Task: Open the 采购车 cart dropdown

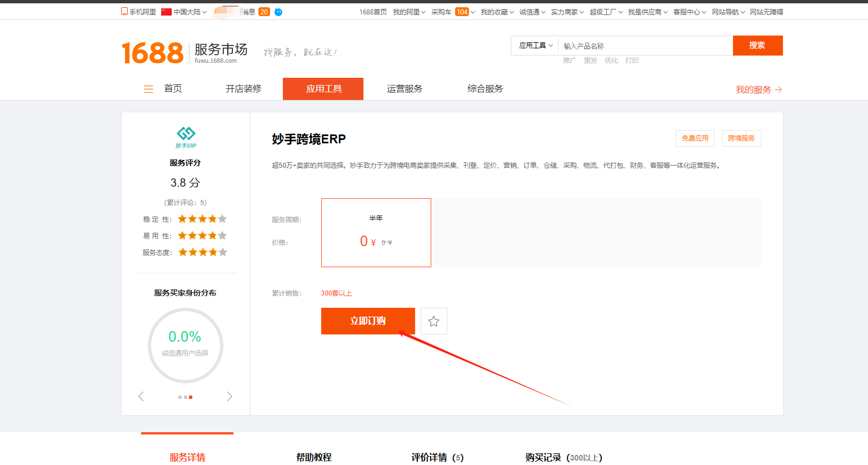Action: (453, 12)
